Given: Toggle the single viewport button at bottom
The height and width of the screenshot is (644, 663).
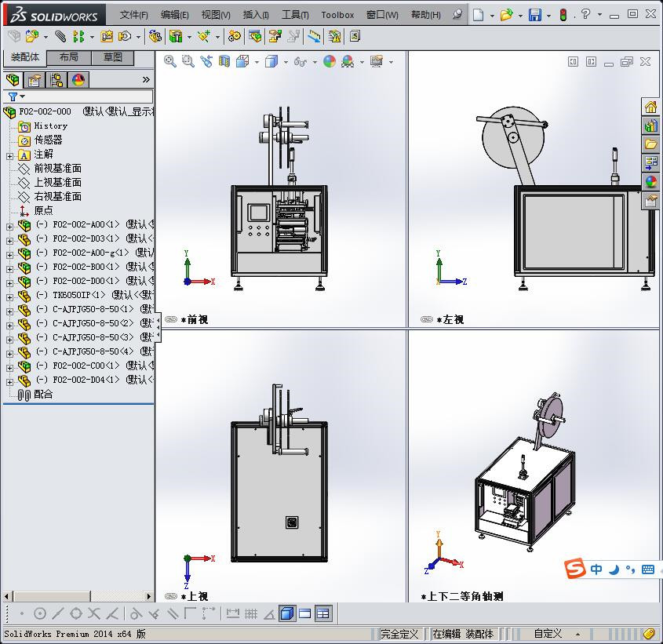Looking at the screenshot, I should pyautogui.click(x=305, y=613).
